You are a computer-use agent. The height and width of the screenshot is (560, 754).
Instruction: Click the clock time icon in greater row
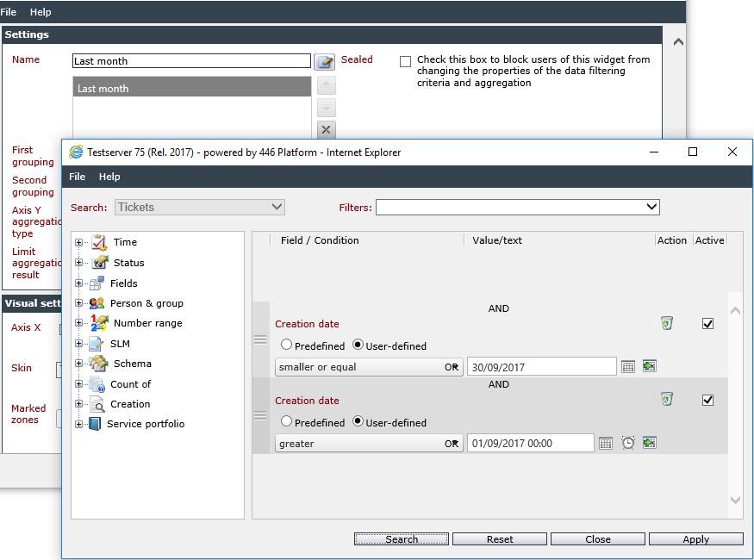click(x=628, y=443)
